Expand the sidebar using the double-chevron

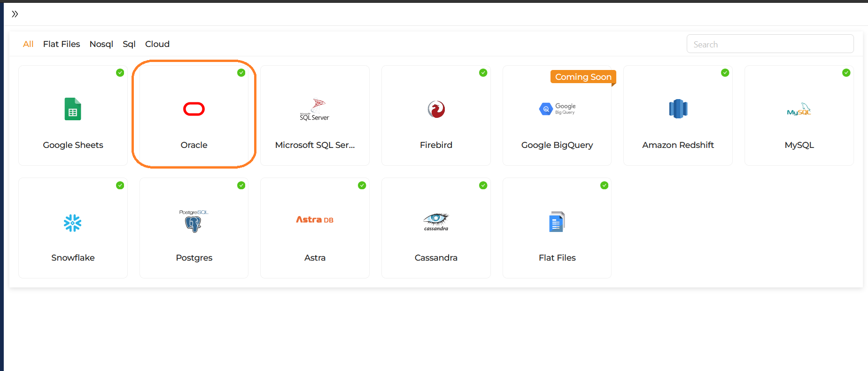pyautogui.click(x=15, y=14)
